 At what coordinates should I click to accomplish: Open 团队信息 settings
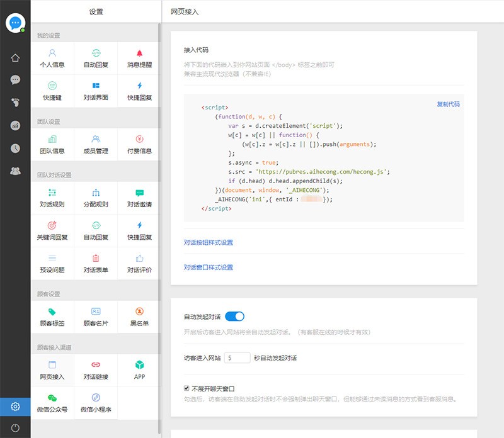click(52, 145)
